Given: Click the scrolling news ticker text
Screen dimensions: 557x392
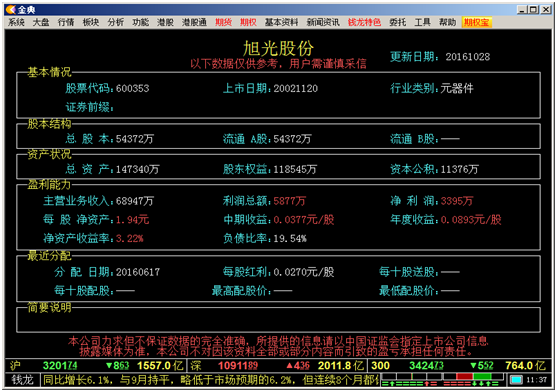Looking at the screenshot, I should 211,380.
